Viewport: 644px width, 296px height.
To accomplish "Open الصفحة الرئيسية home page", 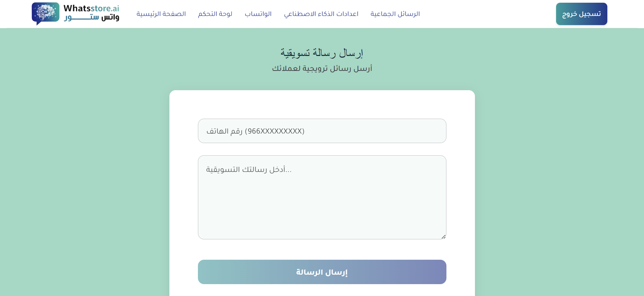I will (x=161, y=14).
